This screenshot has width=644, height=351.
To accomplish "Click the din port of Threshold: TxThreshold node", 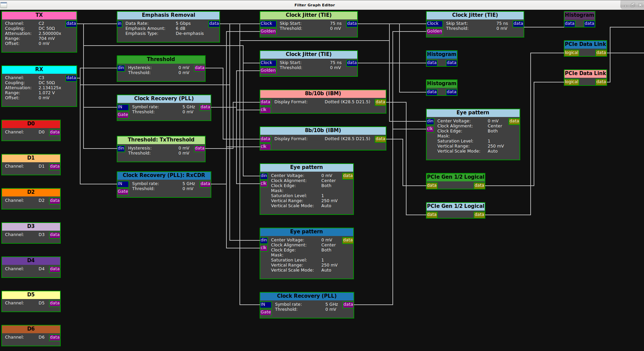I will point(121,149).
